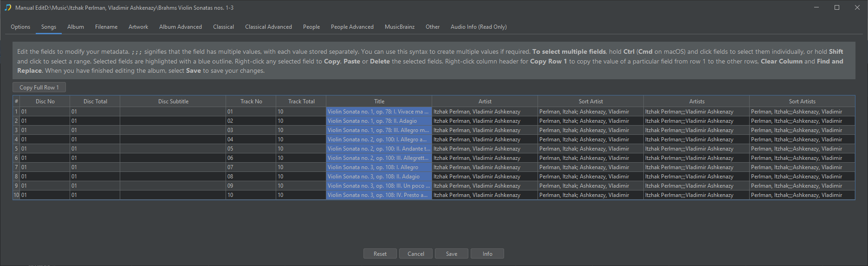
Task: Switch to the Album tab
Action: click(x=76, y=27)
